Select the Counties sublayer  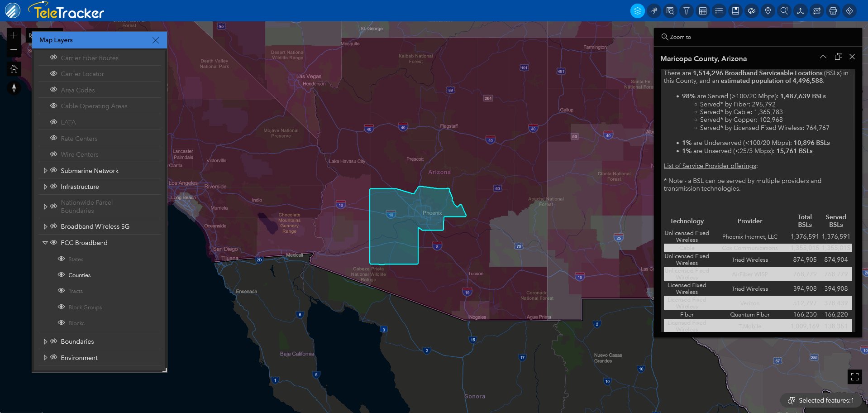tap(80, 275)
